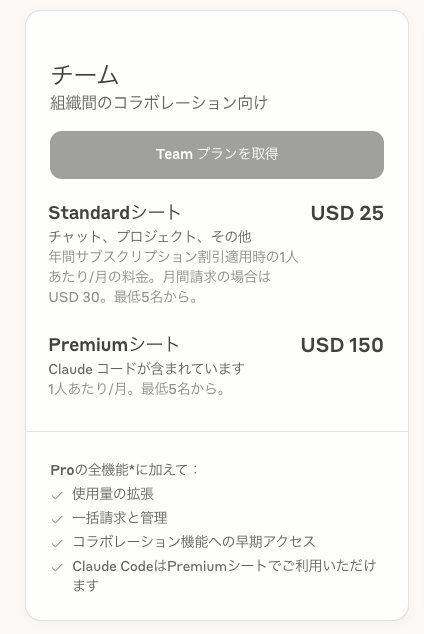Click the checkmark beside Claude Code Premium line
The image size is (424, 634).
(x=57, y=567)
